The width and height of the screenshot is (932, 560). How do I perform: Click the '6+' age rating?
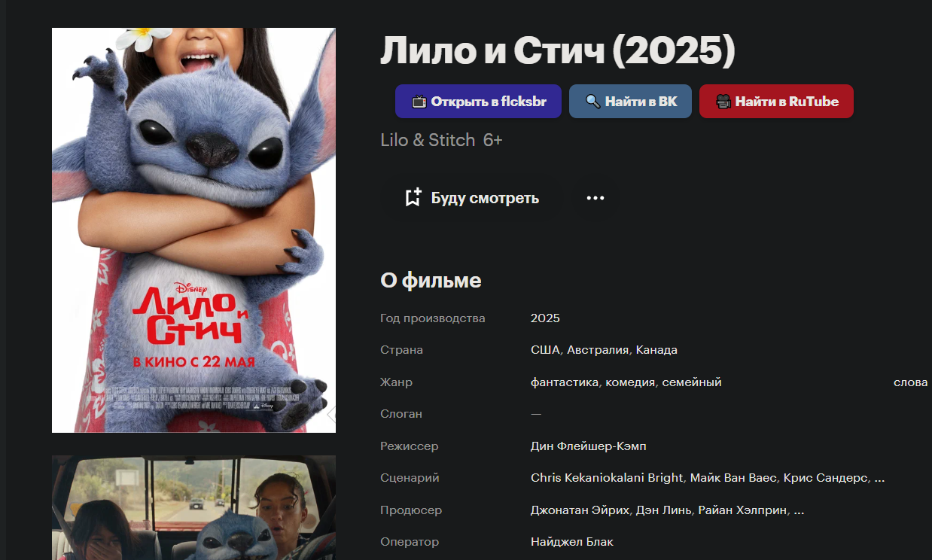pyautogui.click(x=492, y=140)
